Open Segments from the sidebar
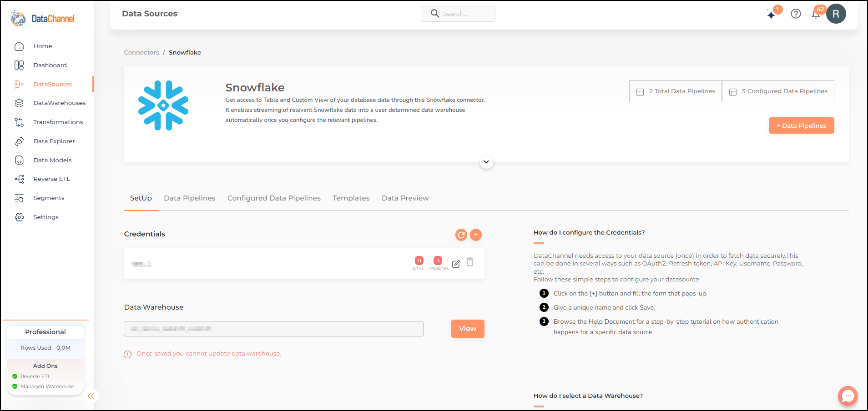Screen dimensions: 868x411 49,198
